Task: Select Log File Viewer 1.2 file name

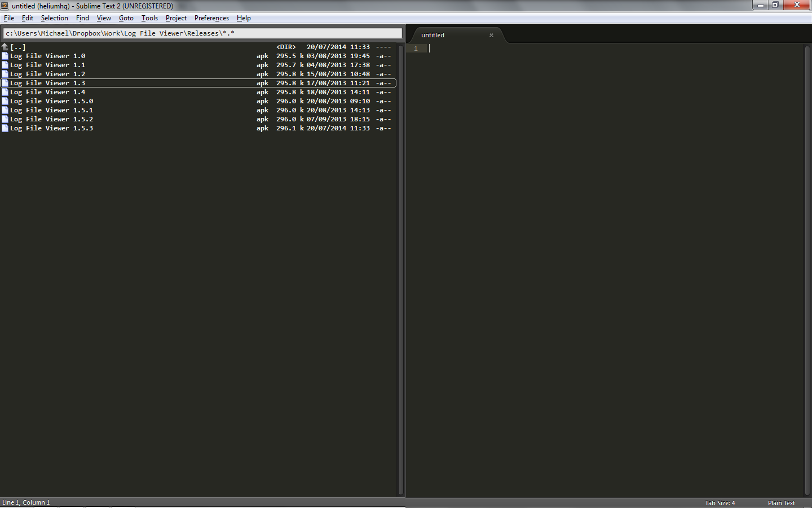Action: click(x=48, y=74)
